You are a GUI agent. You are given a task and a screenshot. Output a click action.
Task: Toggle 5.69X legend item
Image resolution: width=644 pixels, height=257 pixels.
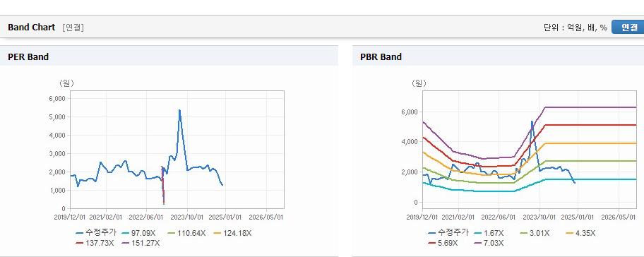[x=443, y=243]
